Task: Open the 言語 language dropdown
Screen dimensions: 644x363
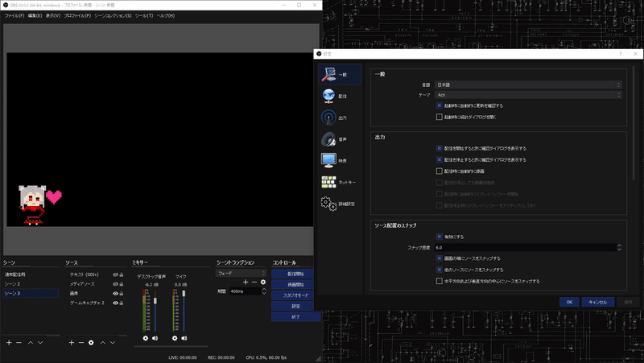Action: click(x=528, y=85)
